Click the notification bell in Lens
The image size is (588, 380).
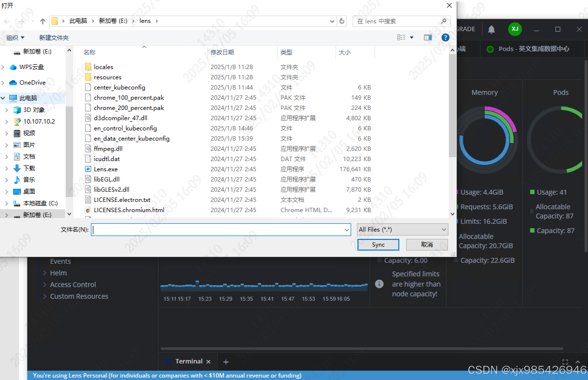point(491,29)
